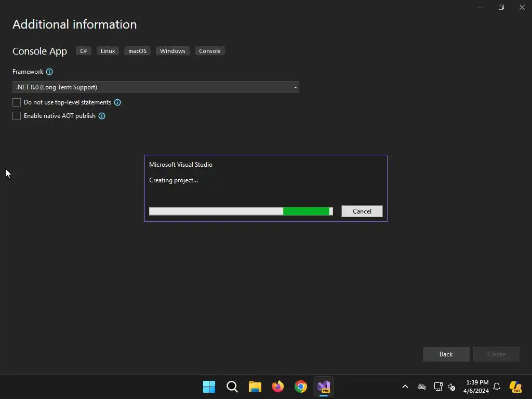532x399 pixels.
Task: Open the Windows Start menu
Action: [209, 387]
